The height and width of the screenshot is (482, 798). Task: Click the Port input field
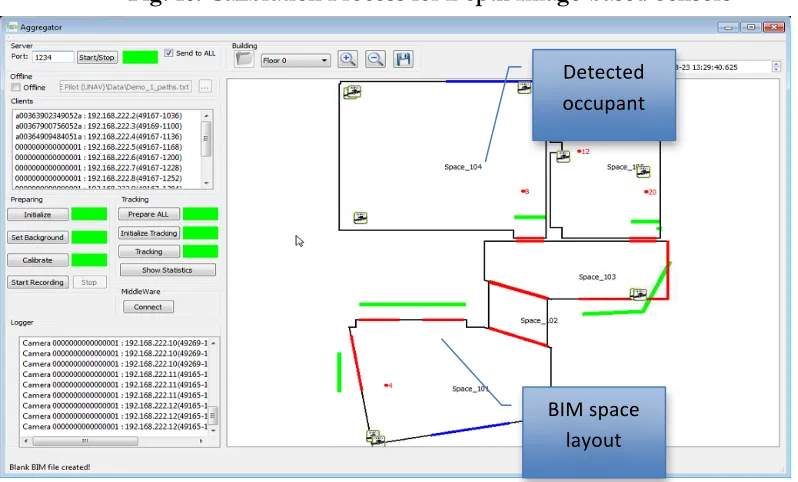point(53,58)
